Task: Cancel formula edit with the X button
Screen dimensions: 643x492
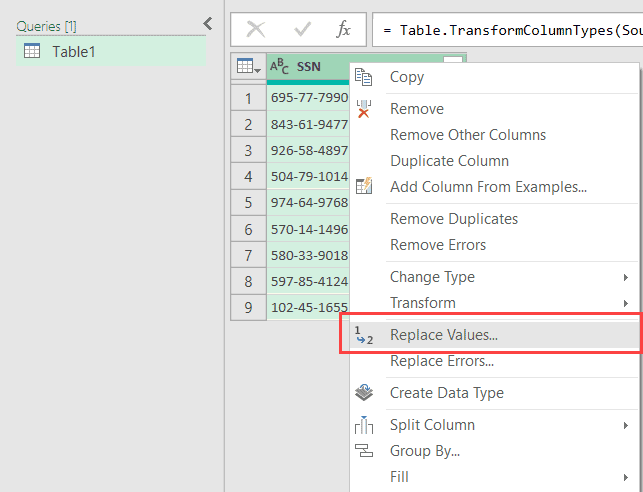Action: tap(256, 30)
